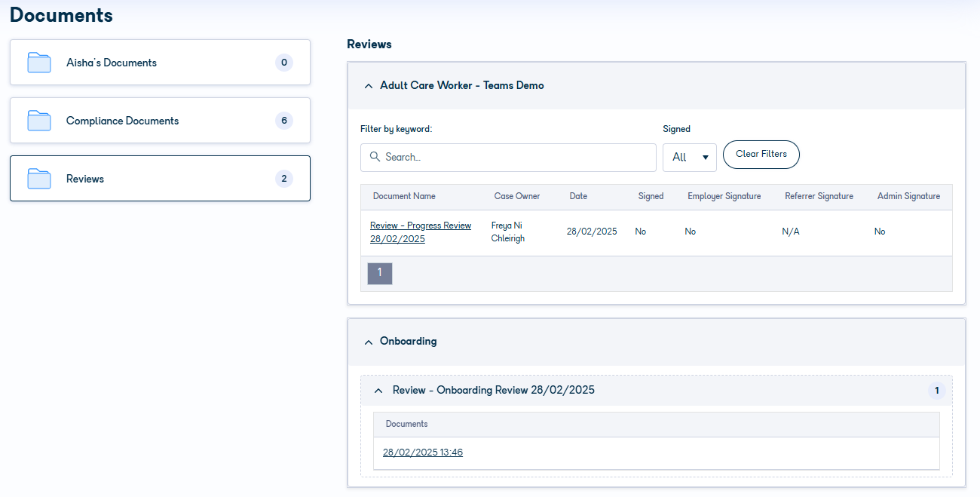Click the Referrer Signature N/A value
This screenshot has width=980, height=497.
791,232
